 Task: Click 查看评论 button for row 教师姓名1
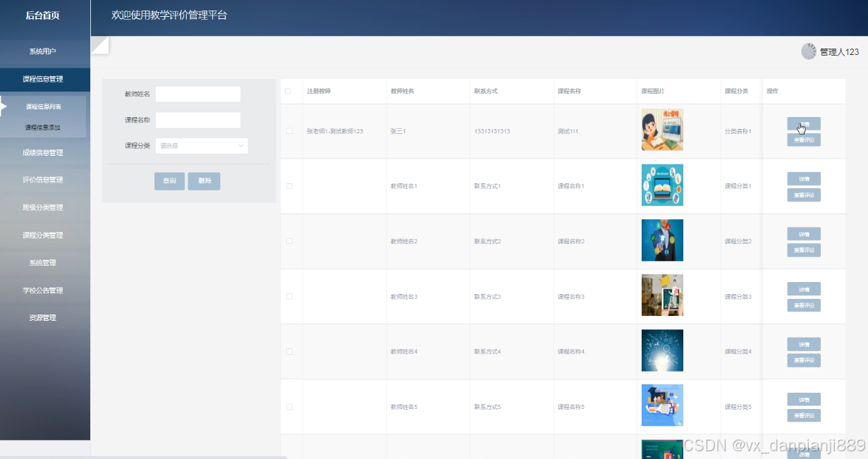804,195
